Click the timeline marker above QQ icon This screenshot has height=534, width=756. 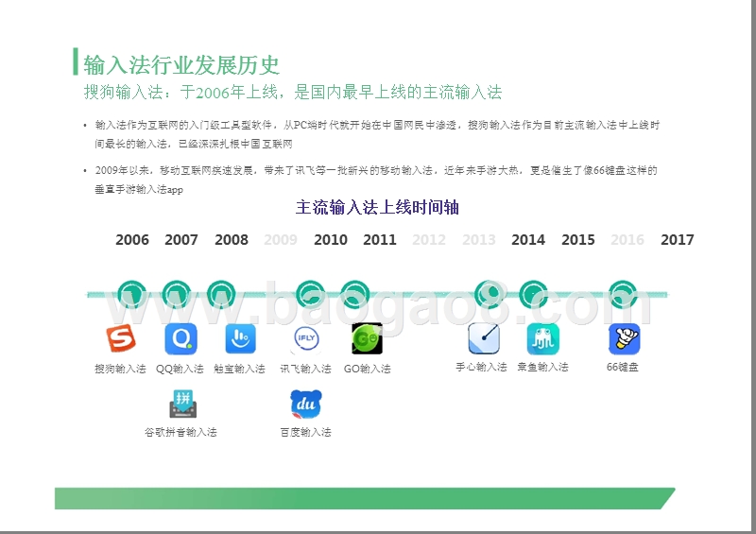point(177,294)
